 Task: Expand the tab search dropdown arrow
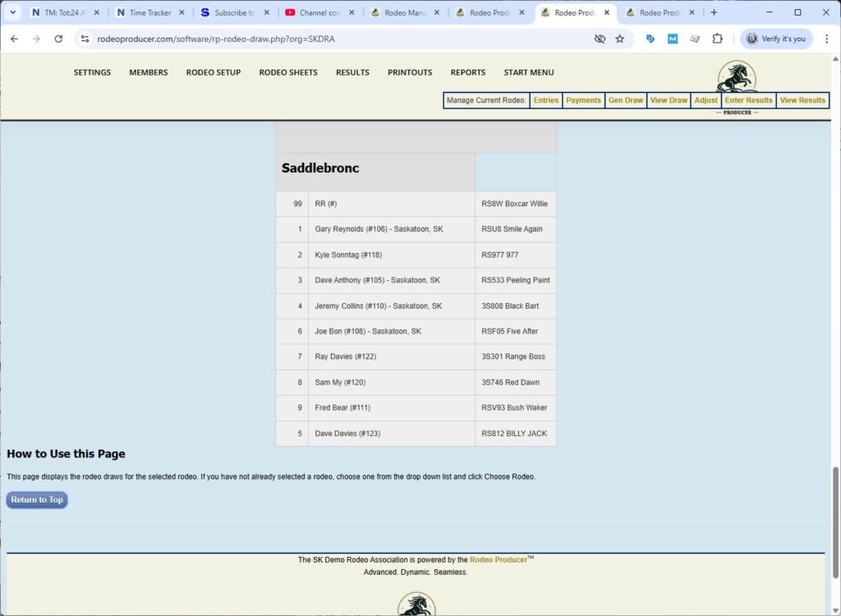tap(12, 12)
